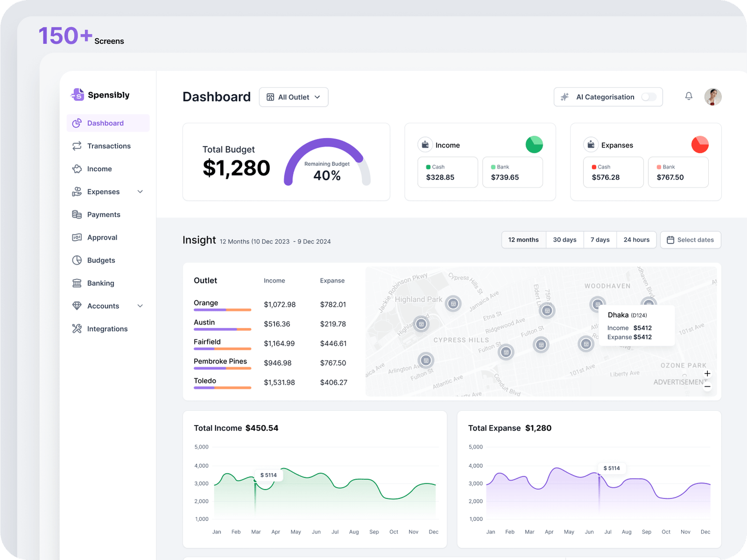Screen dimensions: 747x560
Task: Open Transactions from the sidebar icon
Action: tap(77, 146)
